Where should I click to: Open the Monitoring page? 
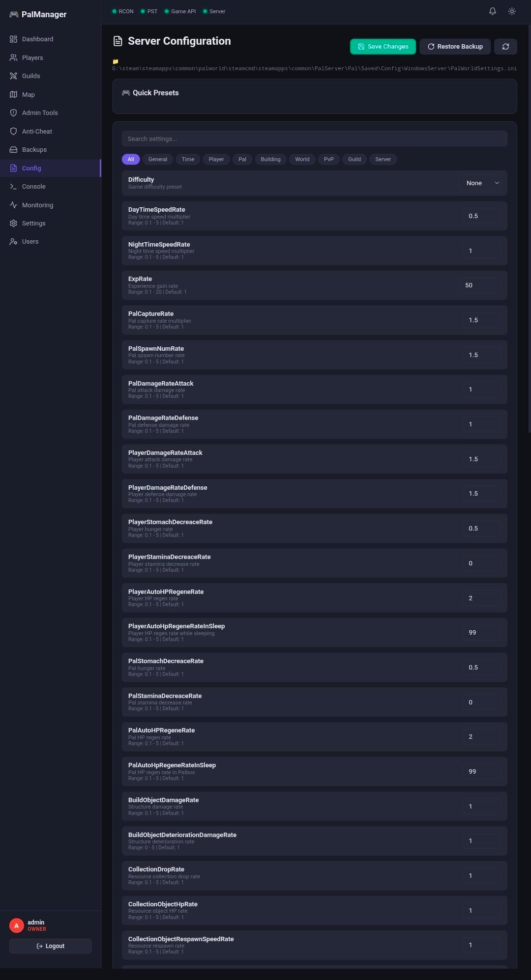tap(37, 205)
